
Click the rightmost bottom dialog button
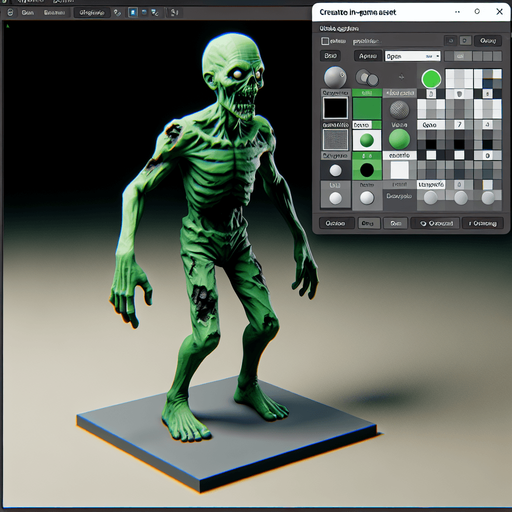(x=483, y=223)
